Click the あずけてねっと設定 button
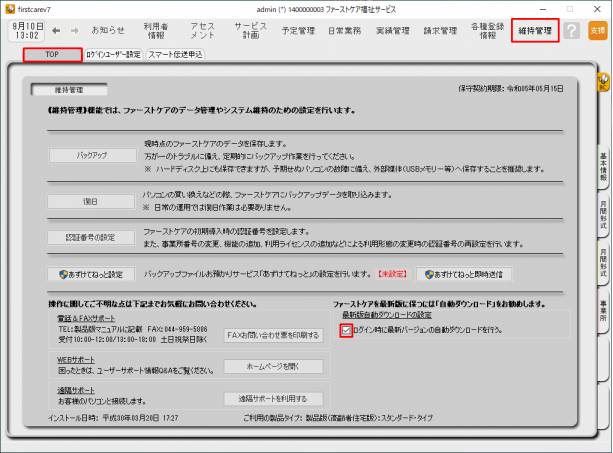This screenshot has width=613, height=453. coord(91,273)
